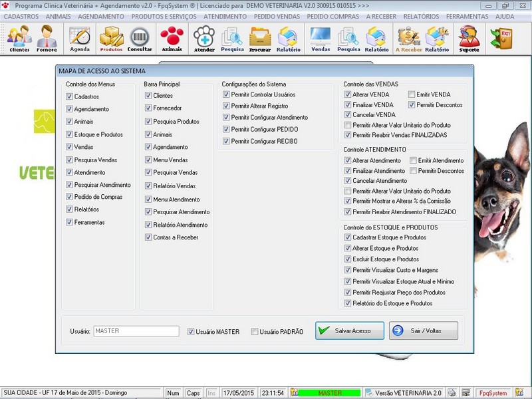
Task: Click the Num indicator in status bar
Action: pos(173,393)
